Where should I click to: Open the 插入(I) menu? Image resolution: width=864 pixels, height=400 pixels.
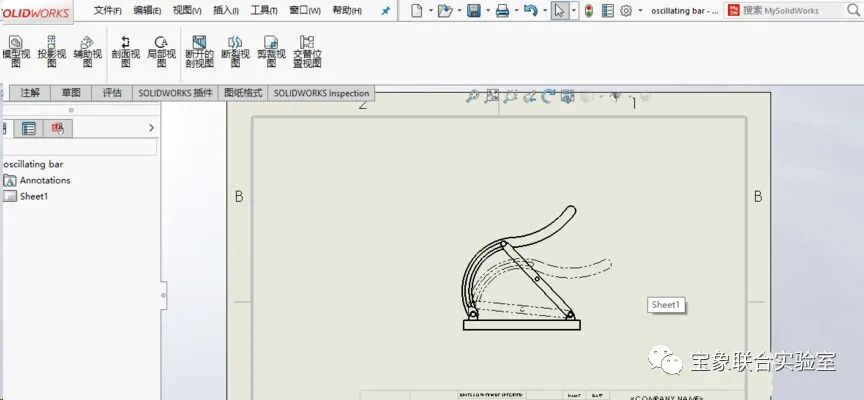[226, 10]
